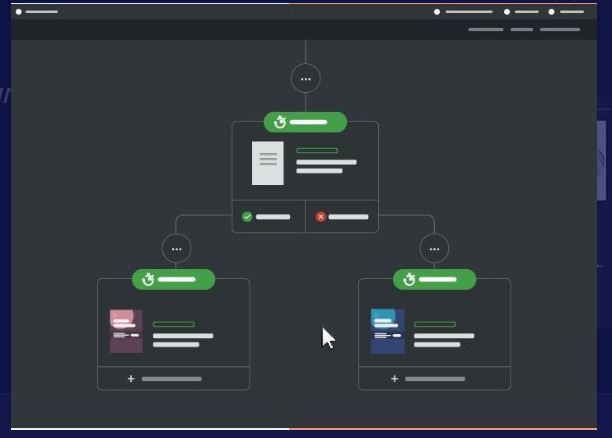Click the white dot at the header's far left
612x438 pixels.
click(19, 12)
